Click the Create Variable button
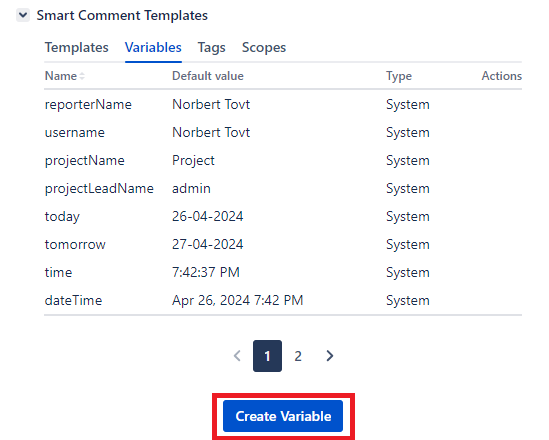549x440 pixels. point(283,416)
